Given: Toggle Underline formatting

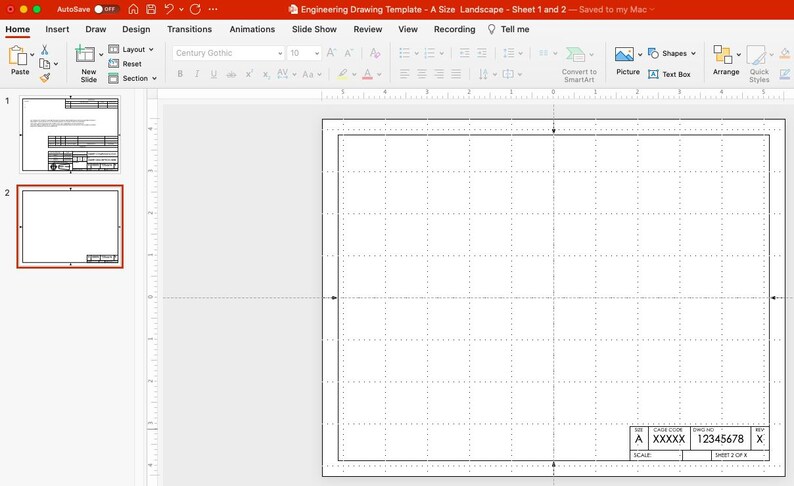Looking at the screenshot, I should [214, 74].
